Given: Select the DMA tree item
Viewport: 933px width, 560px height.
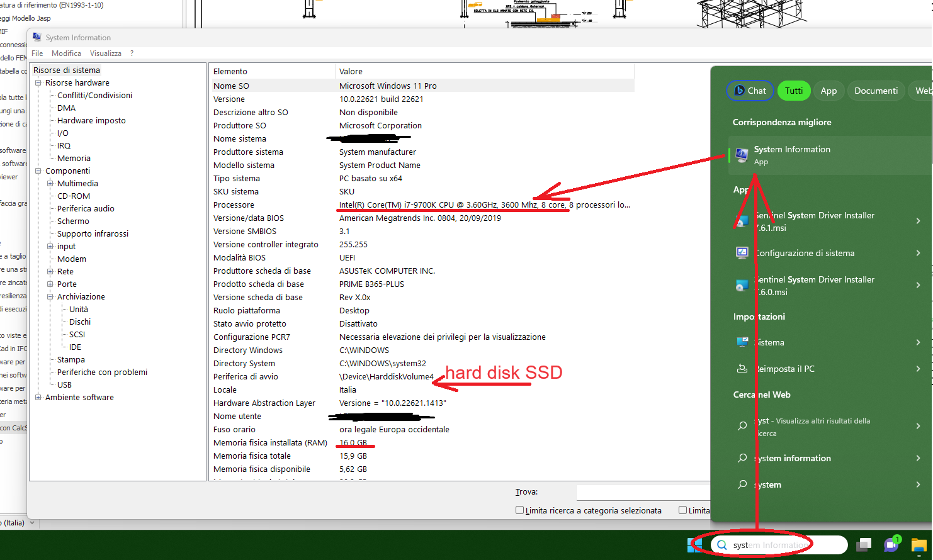Looking at the screenshot, I should 66,108.
